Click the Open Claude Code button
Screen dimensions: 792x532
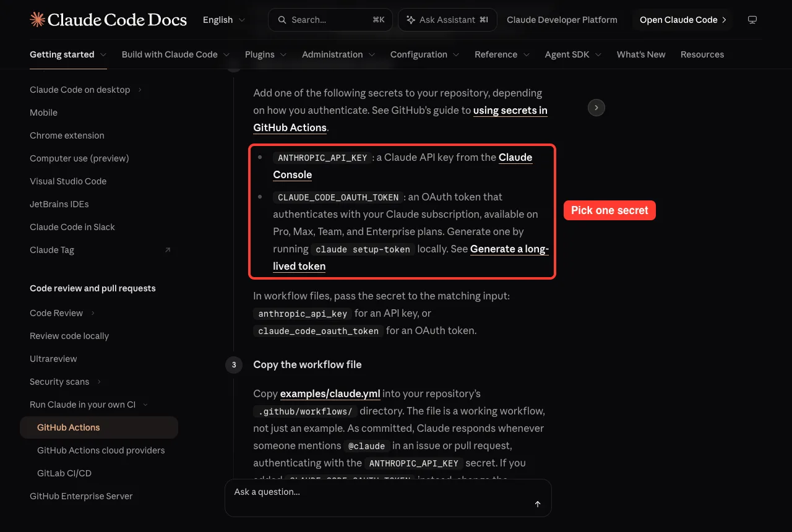click(683, 20)
